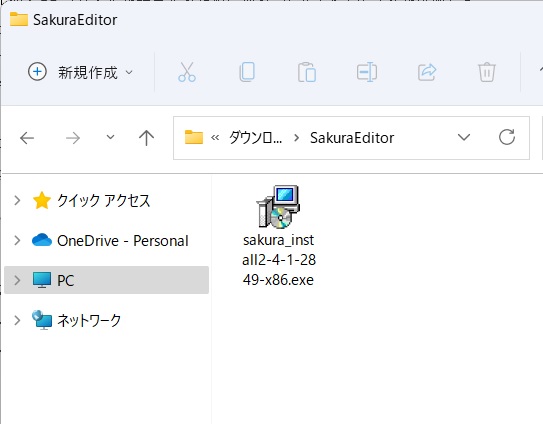Image resolution: width=543 pixels, height=424 pixels.
Task: Expand the クイック アクセス tree node
Action: 17,200
